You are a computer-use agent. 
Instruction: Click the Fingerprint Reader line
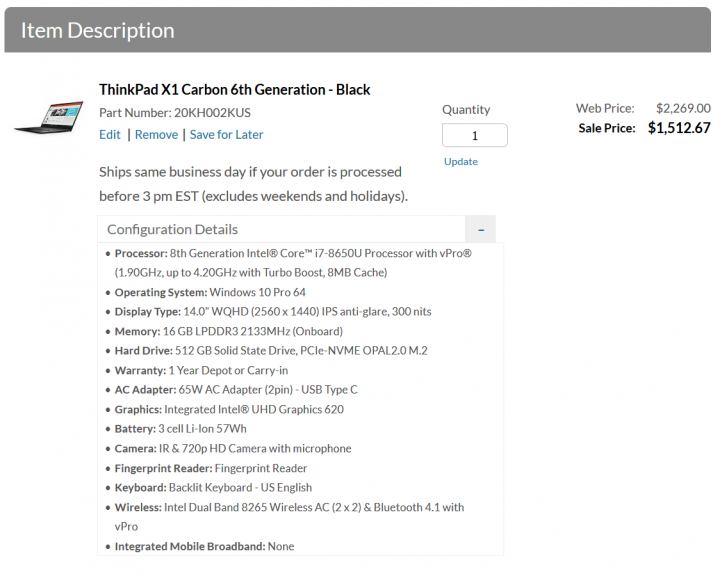tap(211, 468)
